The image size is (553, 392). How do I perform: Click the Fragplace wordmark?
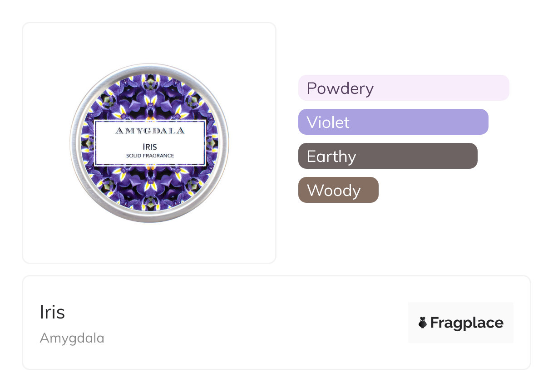point(467,323)
